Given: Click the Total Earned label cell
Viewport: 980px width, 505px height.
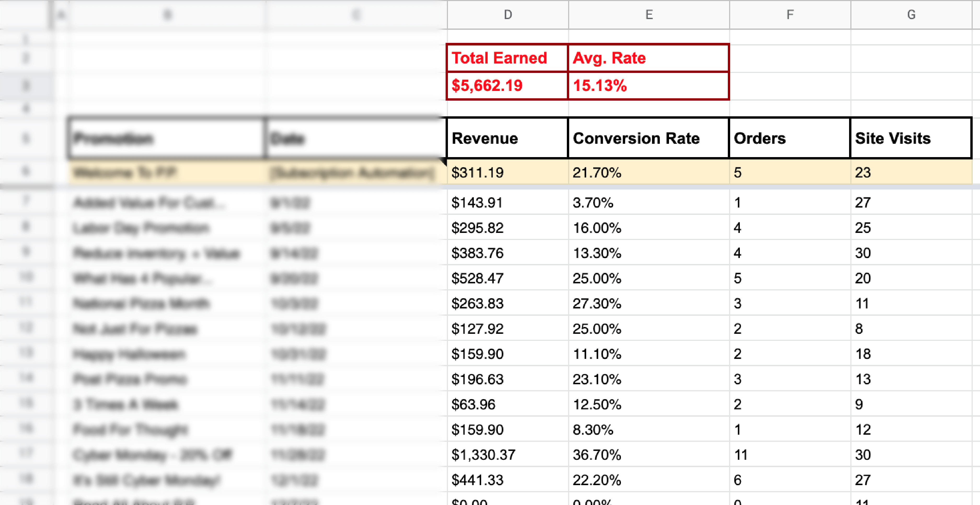Looking at the screenshot, I should click(508, 58).
